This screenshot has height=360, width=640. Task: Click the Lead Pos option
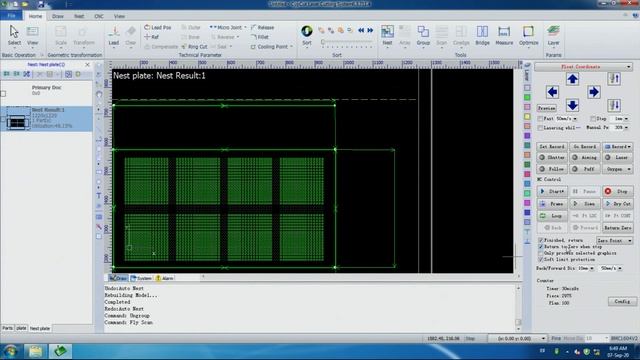pyautogui.click(x=158, y=27)
